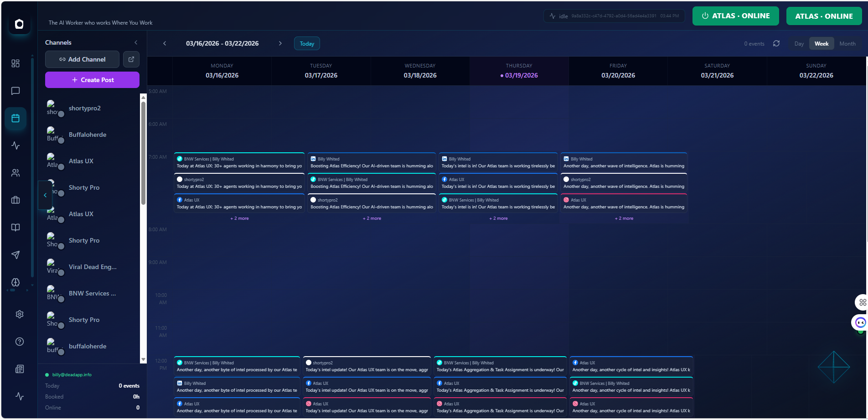Open the Dashboard grid icon in sidebar

point(15,64)
